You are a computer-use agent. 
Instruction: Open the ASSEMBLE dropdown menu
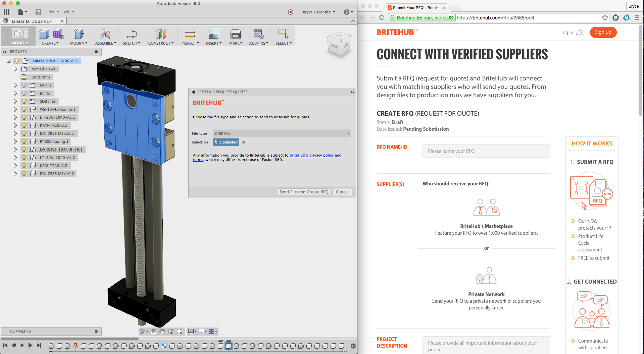[x=105, y=43]
